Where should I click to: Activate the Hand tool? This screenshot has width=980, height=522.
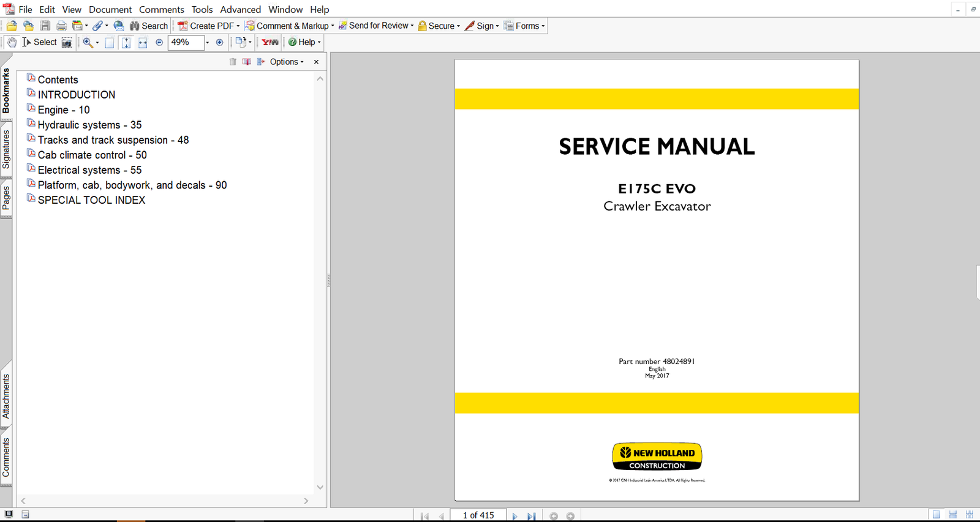(12, 42)
